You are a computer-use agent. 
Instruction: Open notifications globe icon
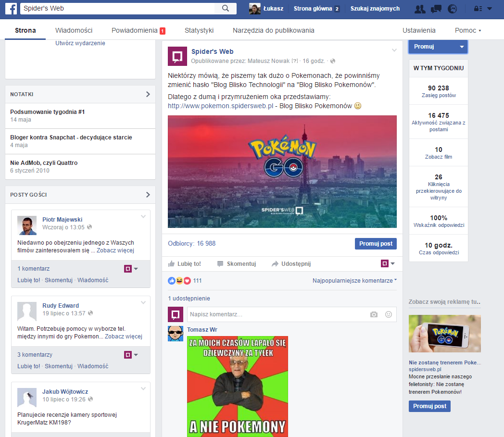pos(452,9)
